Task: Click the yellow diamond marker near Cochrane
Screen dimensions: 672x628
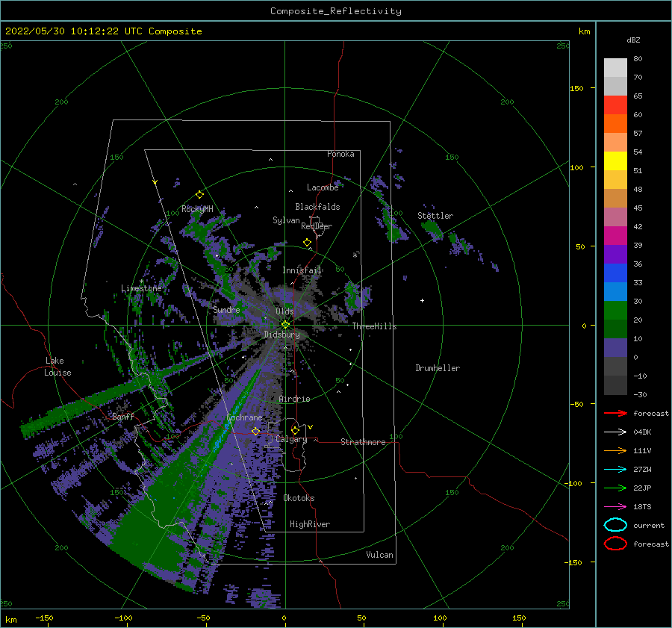Action: (x=255, y=431)
